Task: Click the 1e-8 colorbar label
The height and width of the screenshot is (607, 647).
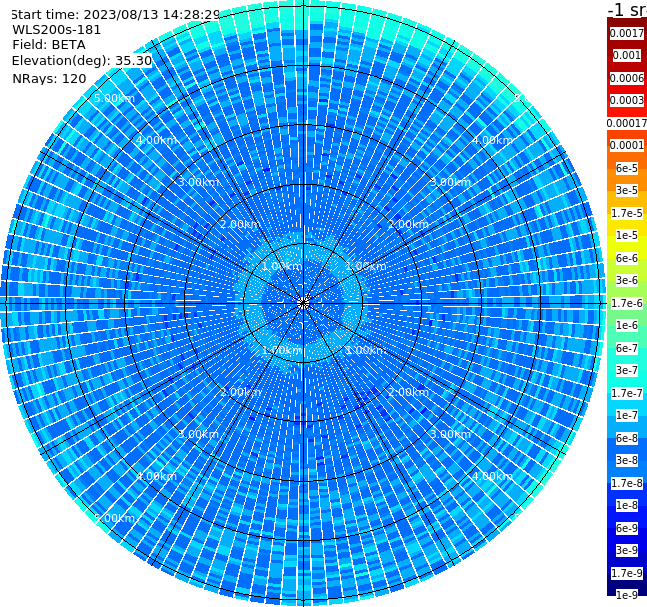Action: 627,505
